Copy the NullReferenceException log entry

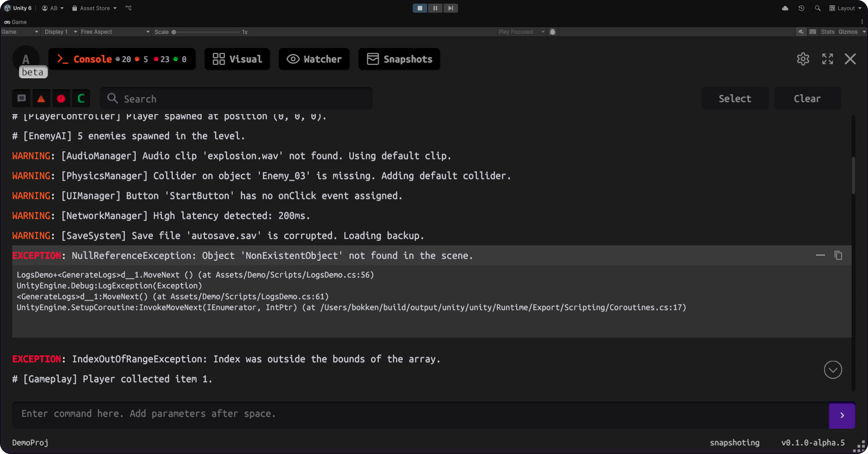point(838,256)
